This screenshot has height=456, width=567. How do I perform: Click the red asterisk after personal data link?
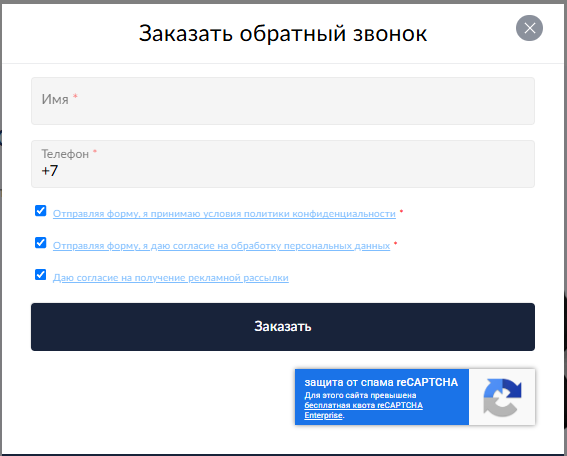point(395,243)
